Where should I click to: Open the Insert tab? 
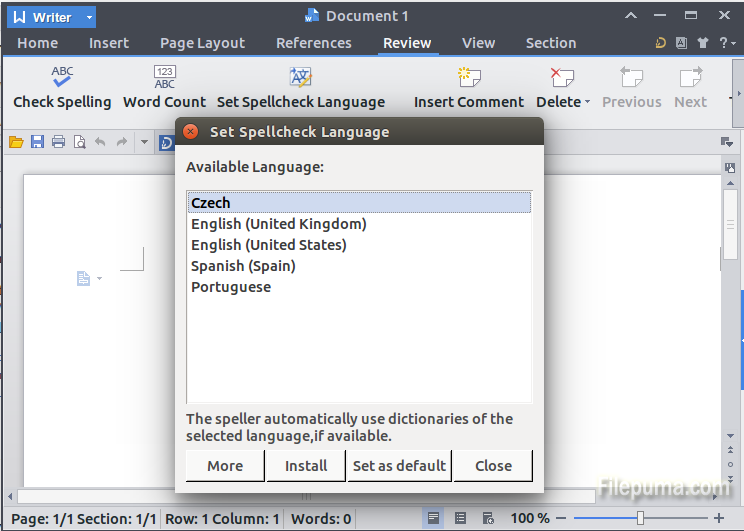point(109,43)
